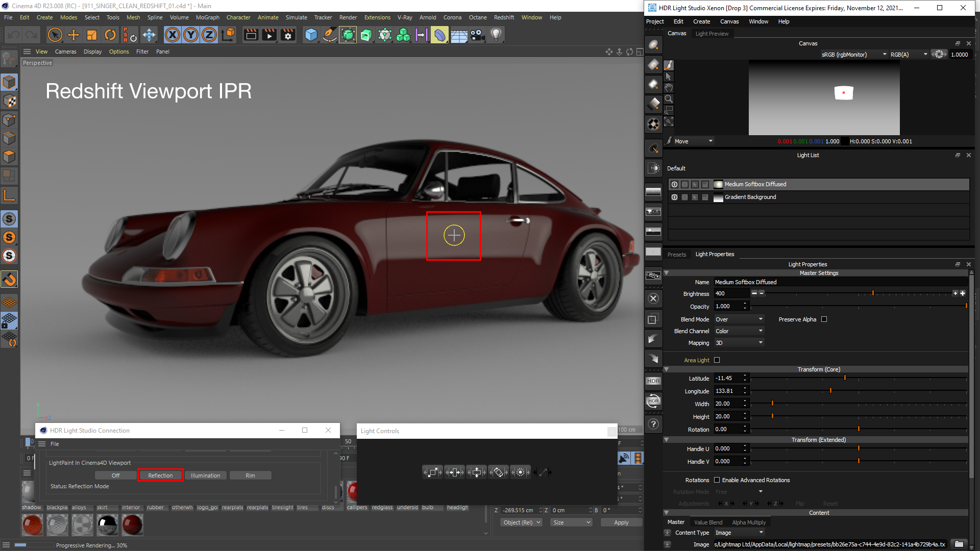Click the HDR render button in left sidebar
Screen dimensions: 980x551
[x=653, y=381]
